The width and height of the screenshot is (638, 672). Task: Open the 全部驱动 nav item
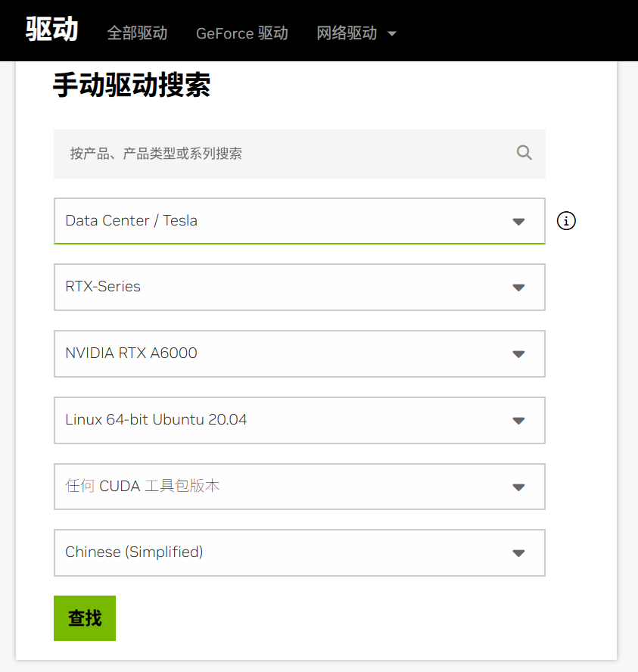click(137, 33)
